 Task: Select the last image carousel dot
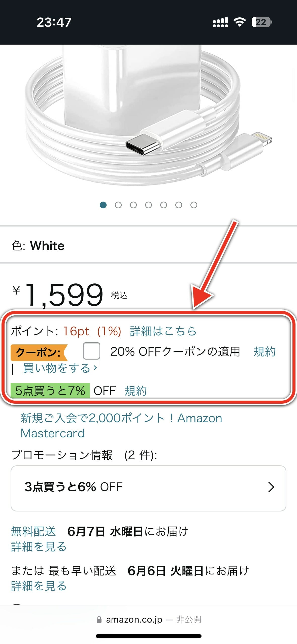coord(194,205)
